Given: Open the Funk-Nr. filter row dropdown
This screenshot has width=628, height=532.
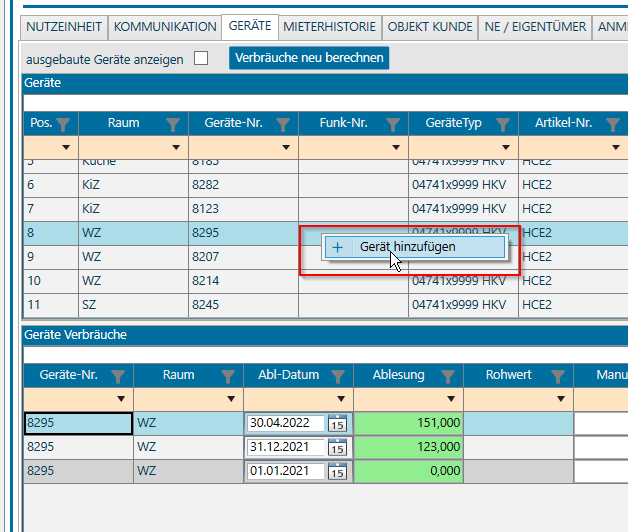Looking at the screenshot, I should click(x=396, y=147).
